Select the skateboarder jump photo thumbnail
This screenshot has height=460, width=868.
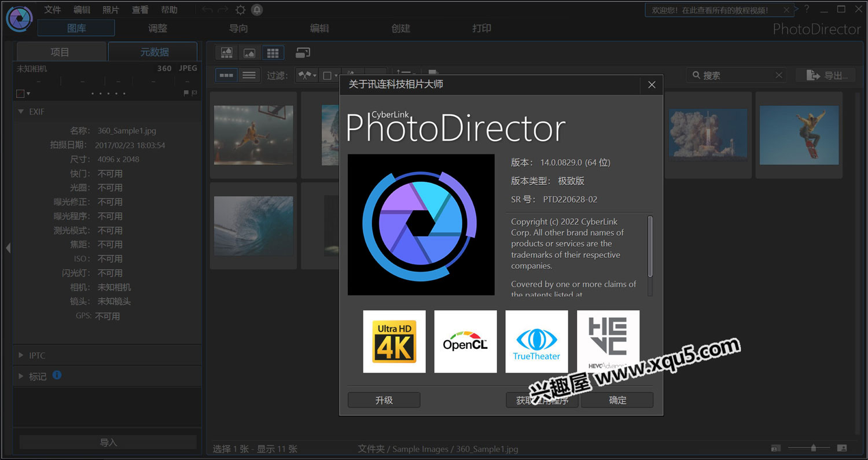click(799, 135)
